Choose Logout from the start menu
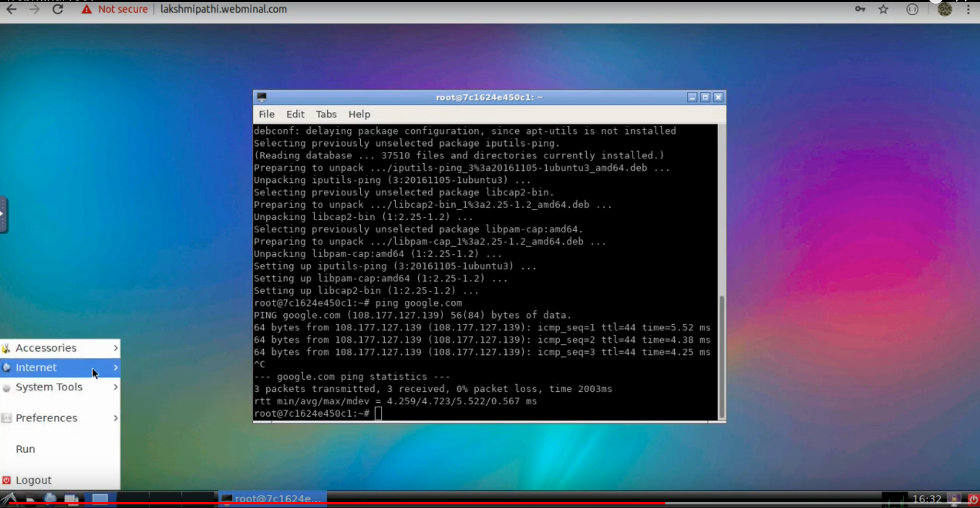Image resolution: width=980 pixels, height=508 pixels. point(60,480)
